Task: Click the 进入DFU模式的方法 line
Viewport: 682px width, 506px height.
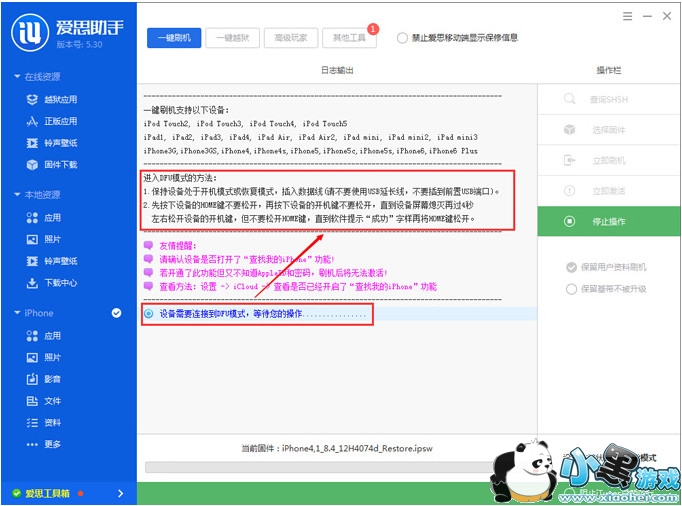Action: click(x=180, y=178)
